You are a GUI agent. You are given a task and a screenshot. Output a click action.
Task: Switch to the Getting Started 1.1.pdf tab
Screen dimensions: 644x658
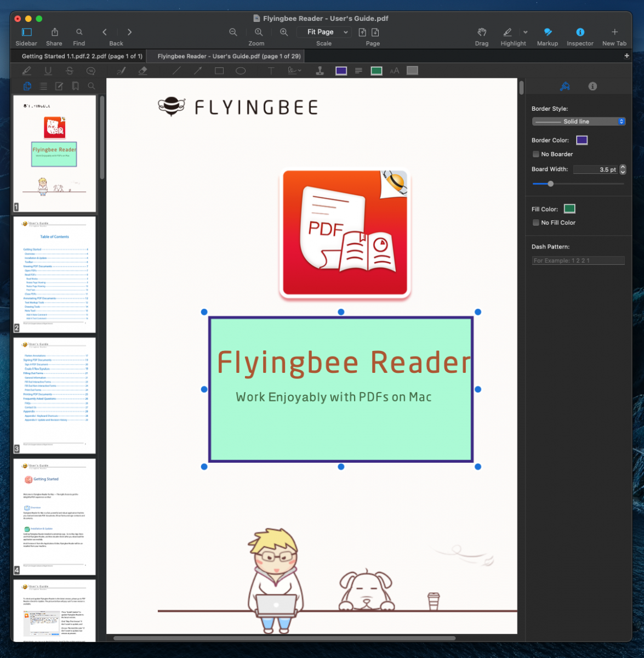82,56
